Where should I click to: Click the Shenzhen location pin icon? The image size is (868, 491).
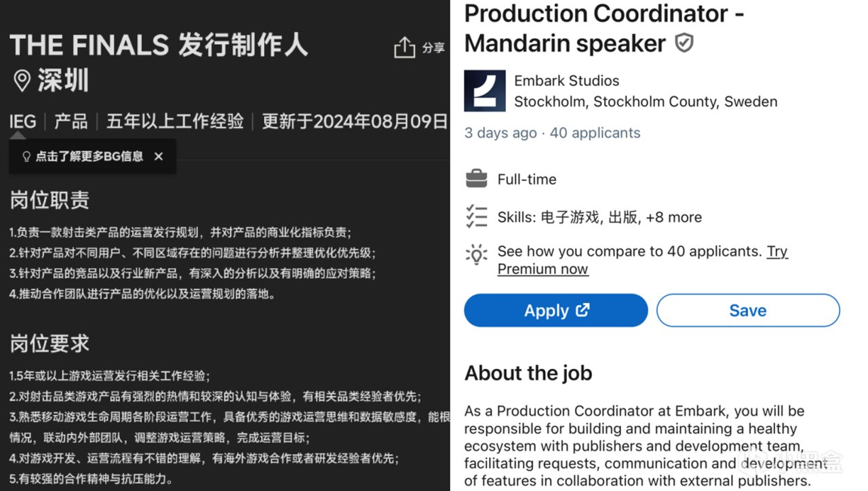(22, 81)
